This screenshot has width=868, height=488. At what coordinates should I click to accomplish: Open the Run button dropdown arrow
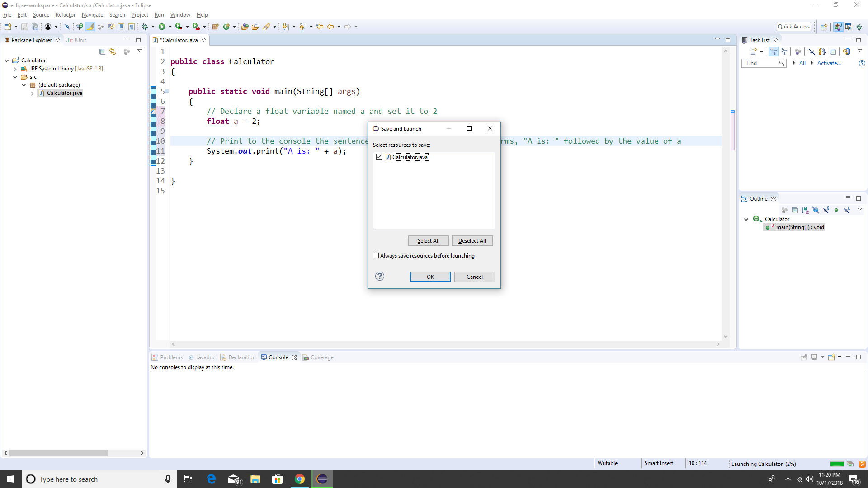(x=171, y=26)
